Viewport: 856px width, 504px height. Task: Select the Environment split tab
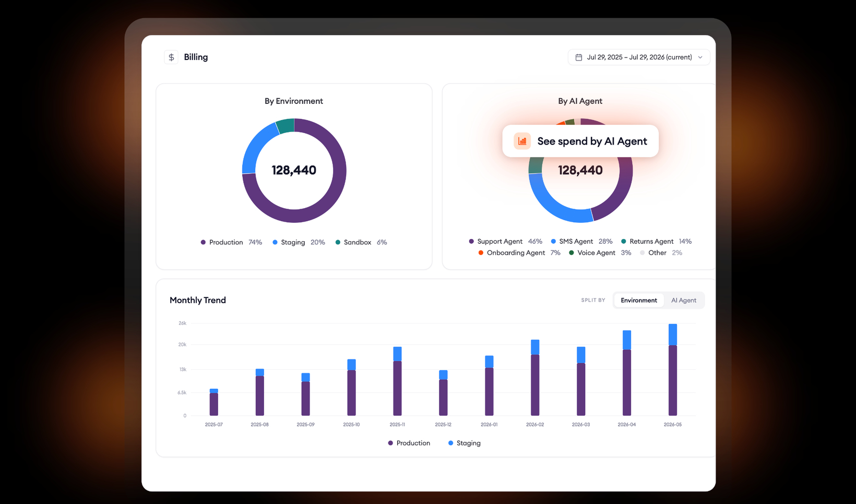point(639,300)
